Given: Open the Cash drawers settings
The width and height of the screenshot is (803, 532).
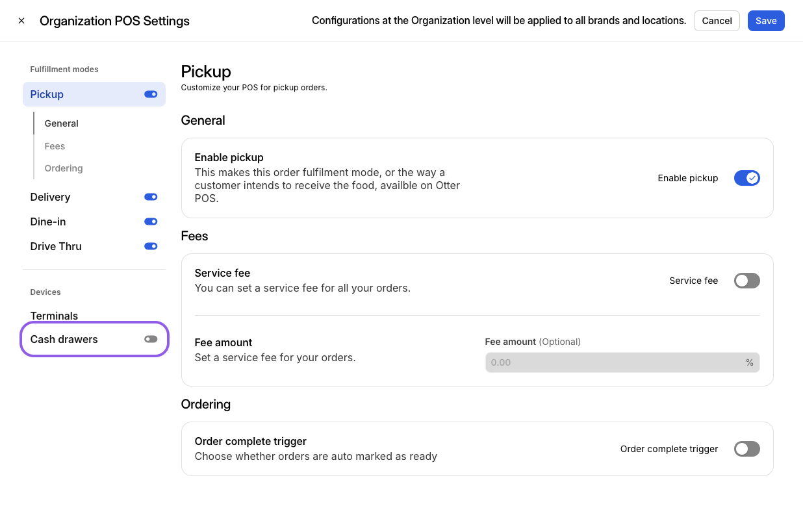Looking at the screenshot, I should click(x=64, y=339).
